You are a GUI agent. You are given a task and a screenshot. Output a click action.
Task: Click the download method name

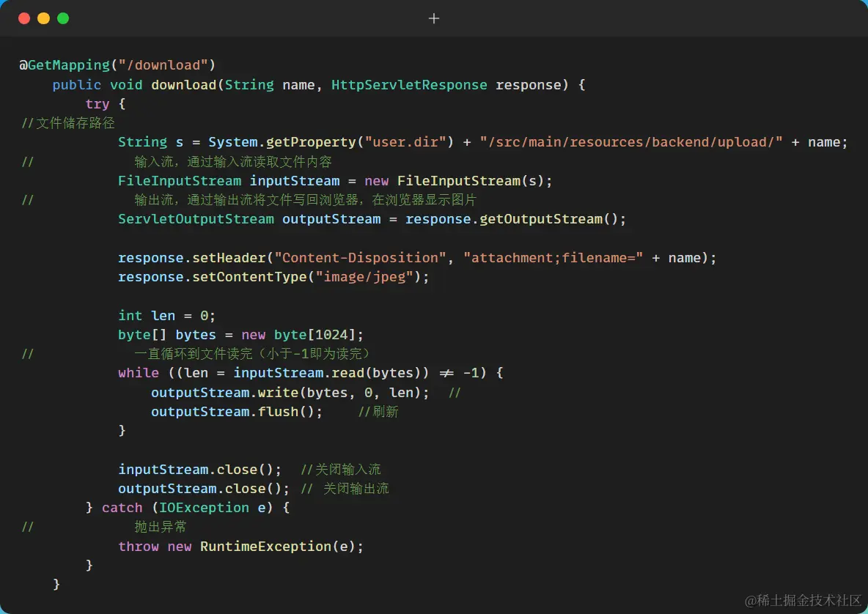click(x=183, y=85)
